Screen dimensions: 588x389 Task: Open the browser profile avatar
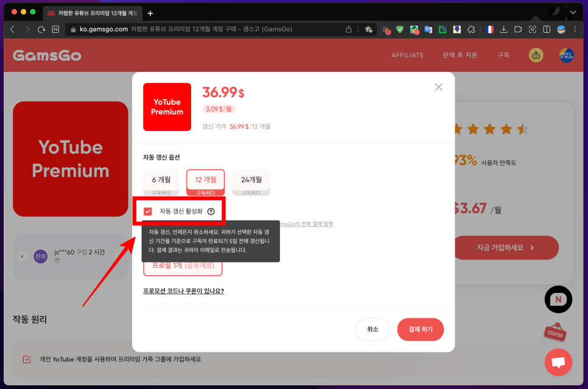point(561,29)
